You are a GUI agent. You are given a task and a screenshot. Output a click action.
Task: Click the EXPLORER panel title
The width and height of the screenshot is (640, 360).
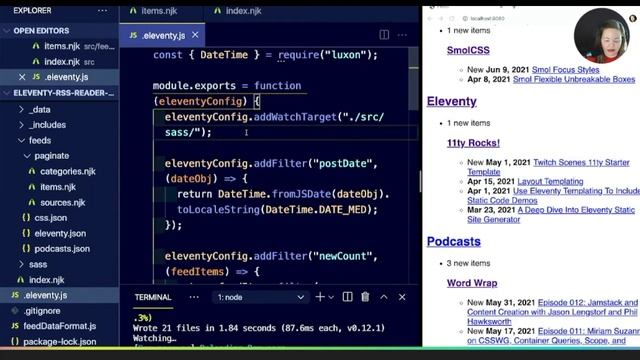tap(32, 11)
